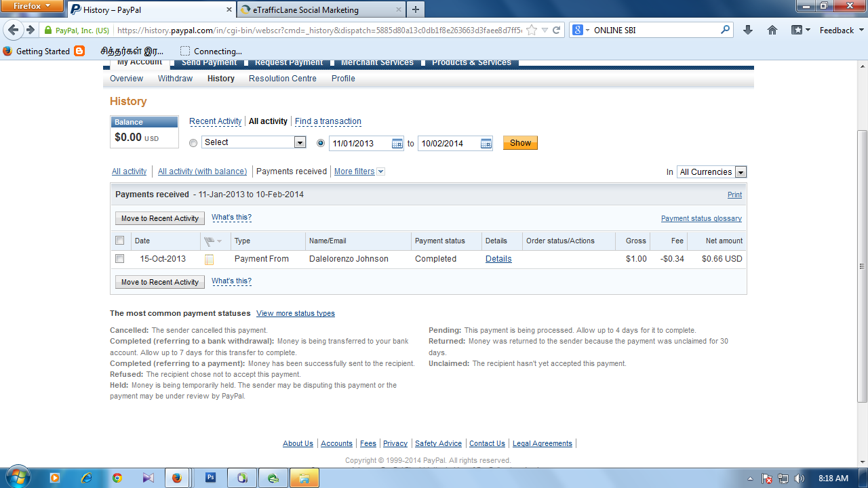The height and width of the screenshot is (488, 868).
Task: Open the Select time period dropdown
Action: click(254, 142)
